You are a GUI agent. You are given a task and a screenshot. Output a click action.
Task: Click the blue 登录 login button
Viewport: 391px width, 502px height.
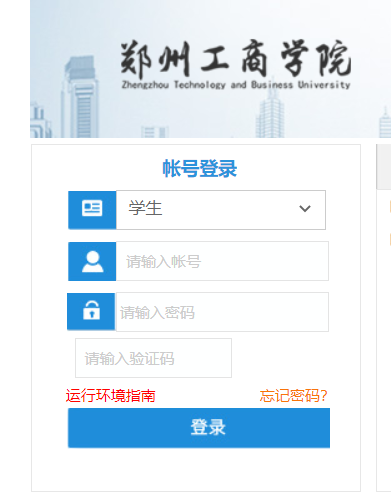pyautogui.click(x=199, y=428)
